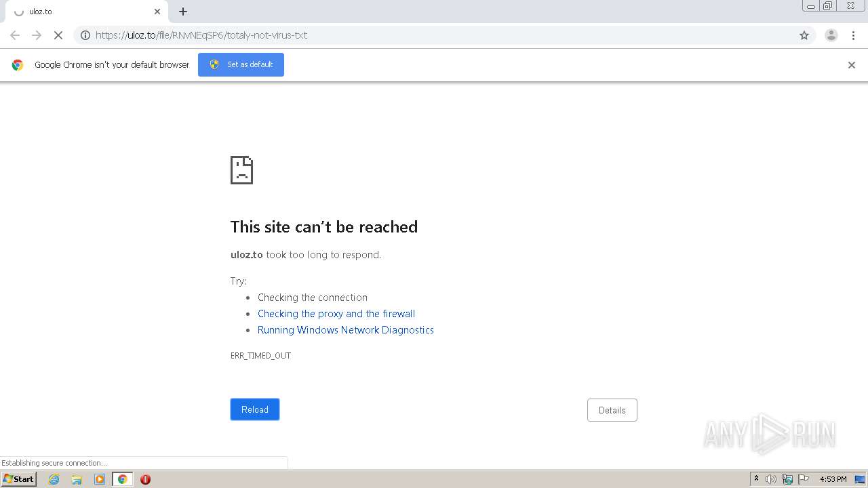This screenshot has width=868, height=488.
Task: Open the Chrome three-dot menu
Action: [853, 35]
